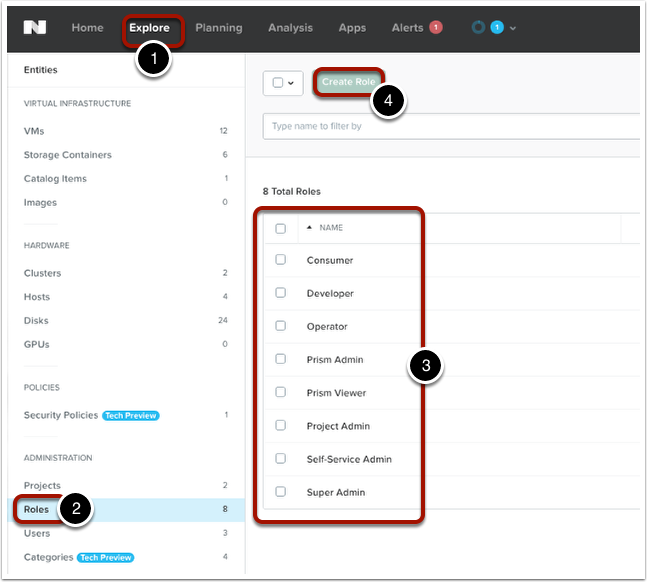Click the Name column sort arrow
647x582 pixels.
tap(309, 228)
